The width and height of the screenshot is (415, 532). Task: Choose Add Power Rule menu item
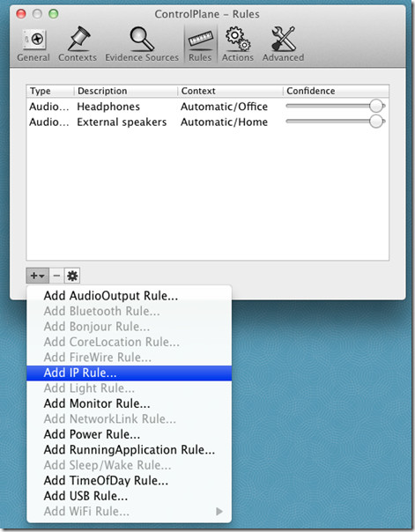click(x=129, y=434)
